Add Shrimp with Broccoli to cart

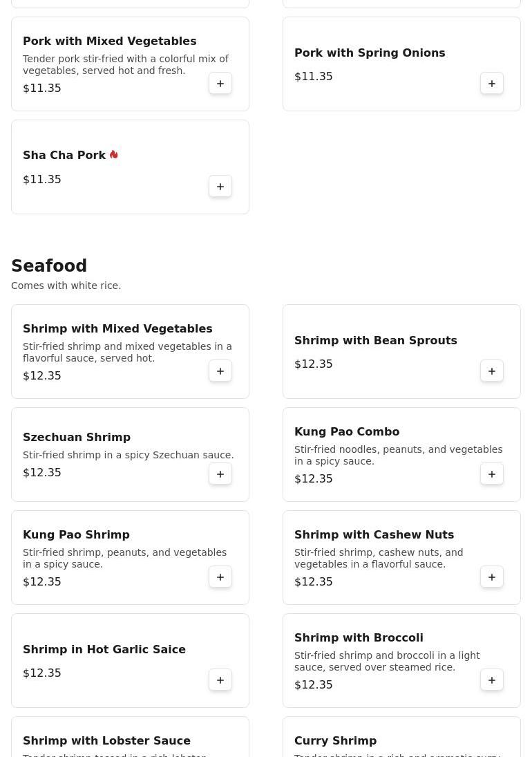492,680
